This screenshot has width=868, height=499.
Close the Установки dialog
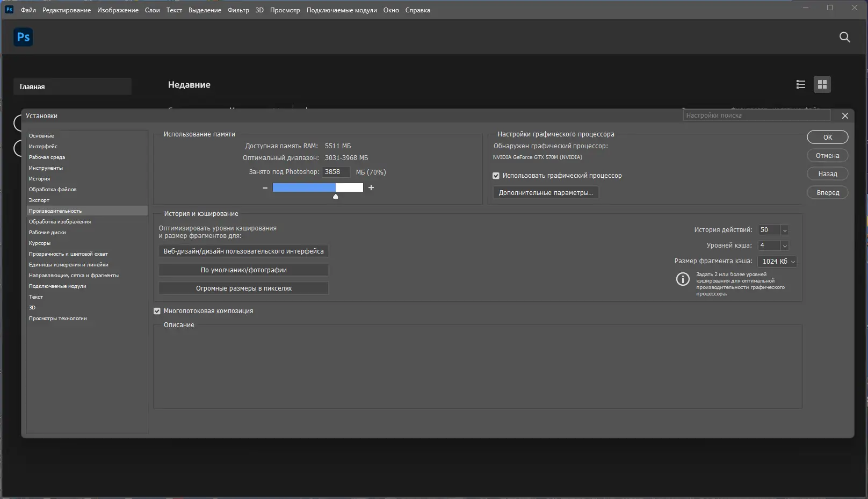(844, 115)
